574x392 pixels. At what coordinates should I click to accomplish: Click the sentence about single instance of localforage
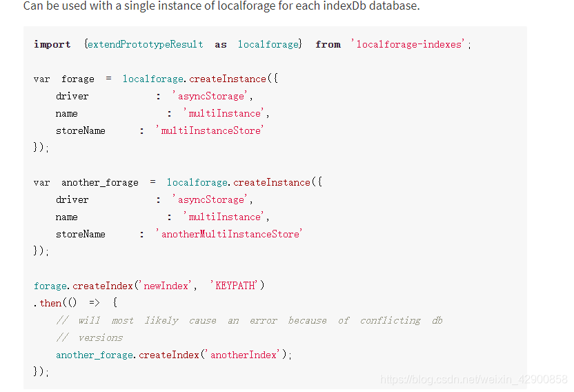coord(221,6)
